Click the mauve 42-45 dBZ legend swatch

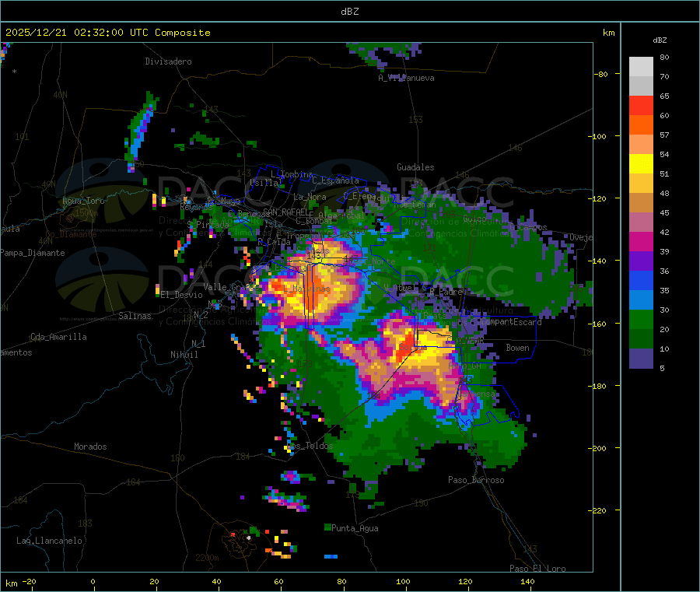point(641,222)
